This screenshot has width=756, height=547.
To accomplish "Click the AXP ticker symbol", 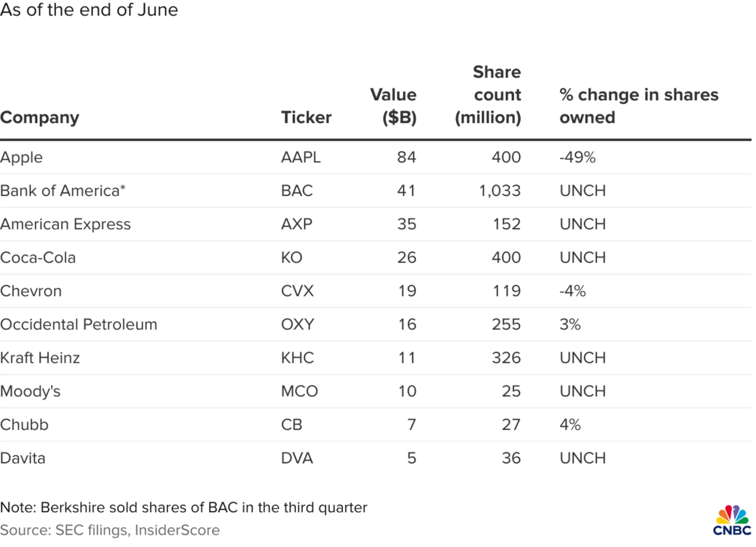I will click(298, 224).
